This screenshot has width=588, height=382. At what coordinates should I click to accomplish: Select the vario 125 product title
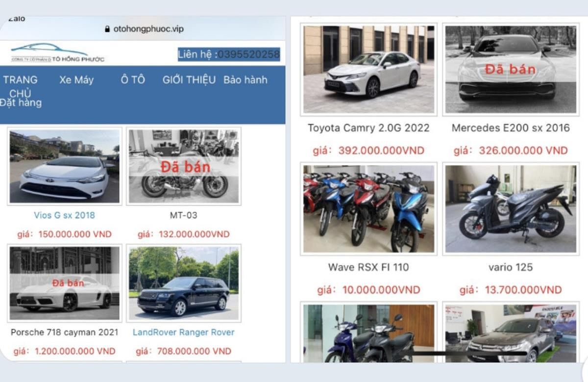511,267
